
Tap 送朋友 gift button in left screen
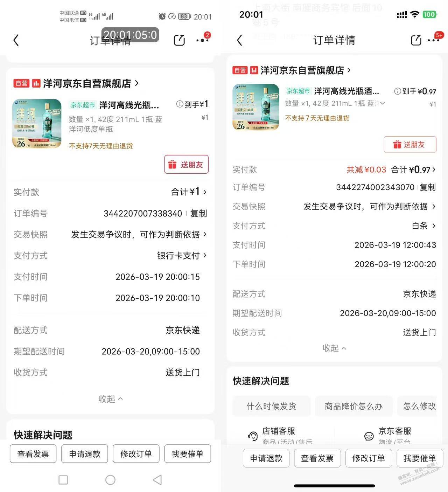click(187, 164)
